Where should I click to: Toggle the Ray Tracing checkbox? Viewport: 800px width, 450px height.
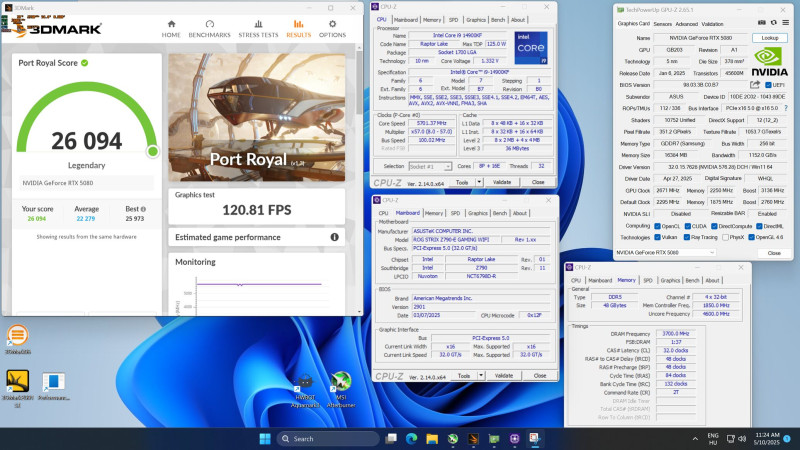pyautogui.click(x=688, y=237)
